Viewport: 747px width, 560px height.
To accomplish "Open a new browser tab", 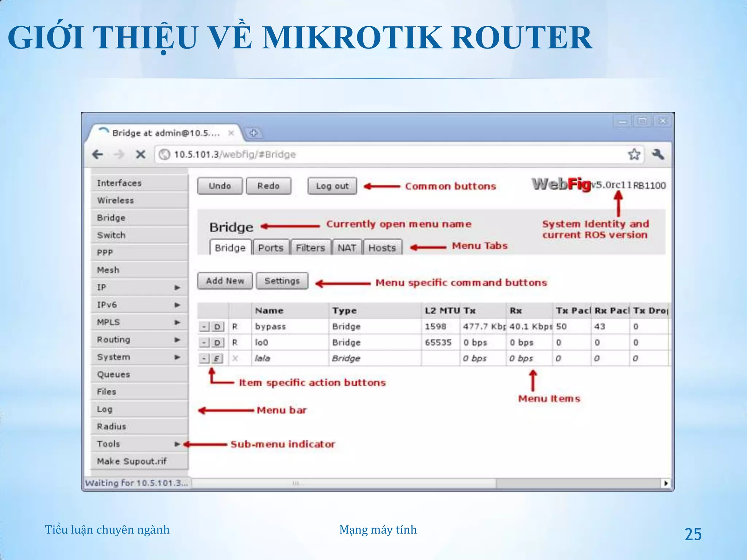I will point(254,133).
